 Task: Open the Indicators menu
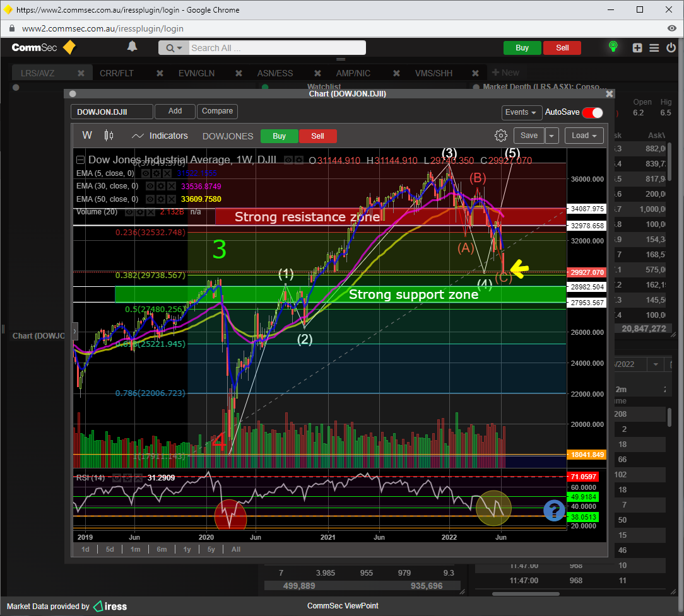160,136
